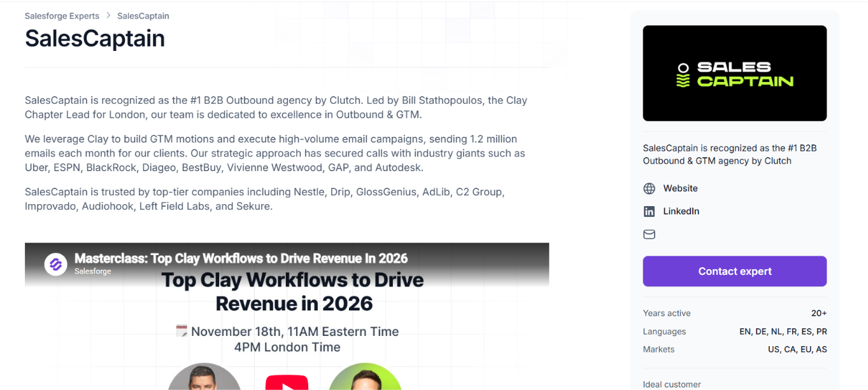
Task: Click the Top Clay Workflows headline in the video
Action: 293,291
